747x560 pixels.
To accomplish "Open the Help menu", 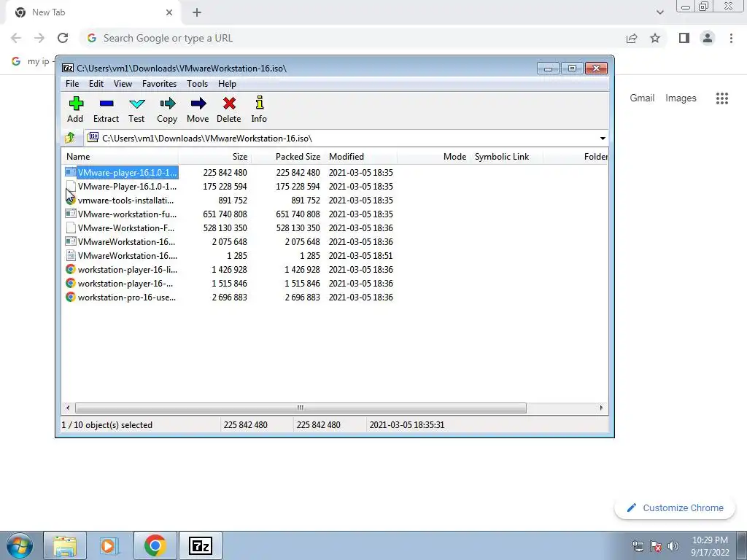I will click(x=228, y=84).
